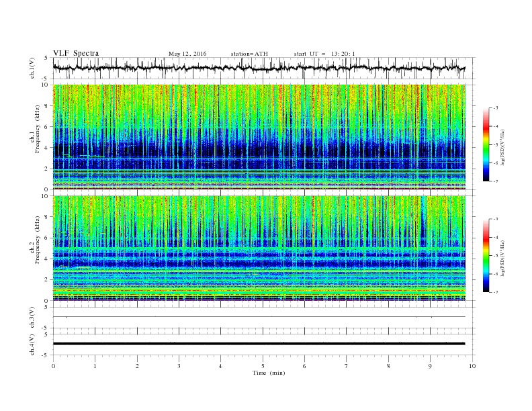Screen dimensions: 532x411
Task: Select the ch.2 colorbar "log(PSD)(V²/Hz)" label
Action: pyautogui.click(x=503, y=258)
